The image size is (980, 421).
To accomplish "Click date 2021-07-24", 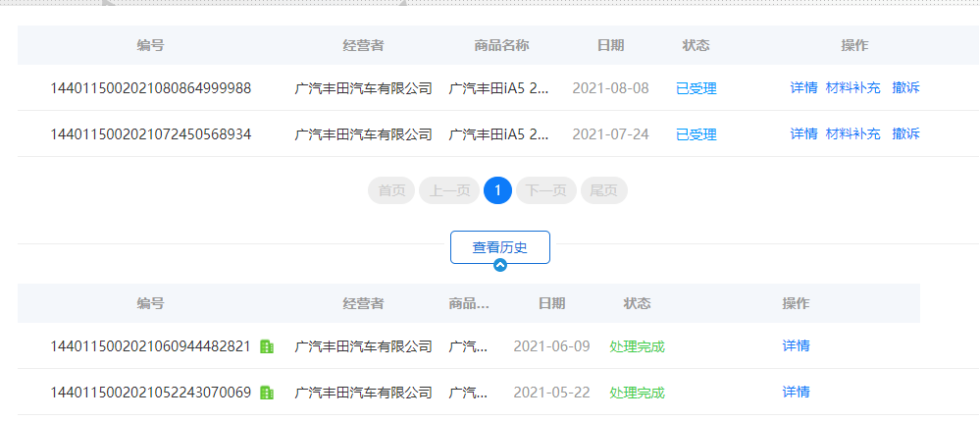I will tap(610, 133).
